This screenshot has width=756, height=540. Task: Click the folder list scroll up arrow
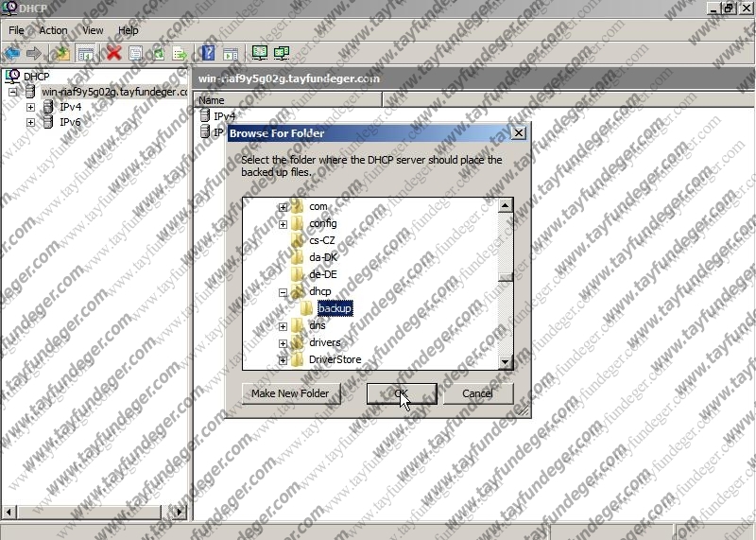(505, 205)
